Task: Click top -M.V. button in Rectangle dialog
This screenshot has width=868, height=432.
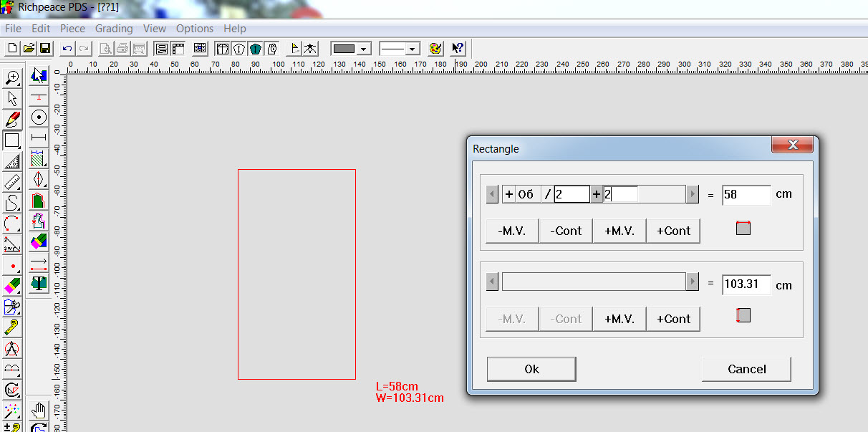Action: 512,231
